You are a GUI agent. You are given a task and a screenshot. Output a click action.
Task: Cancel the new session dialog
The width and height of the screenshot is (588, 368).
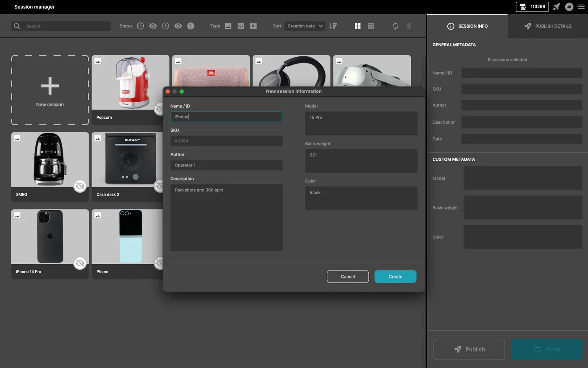(348, 277)
